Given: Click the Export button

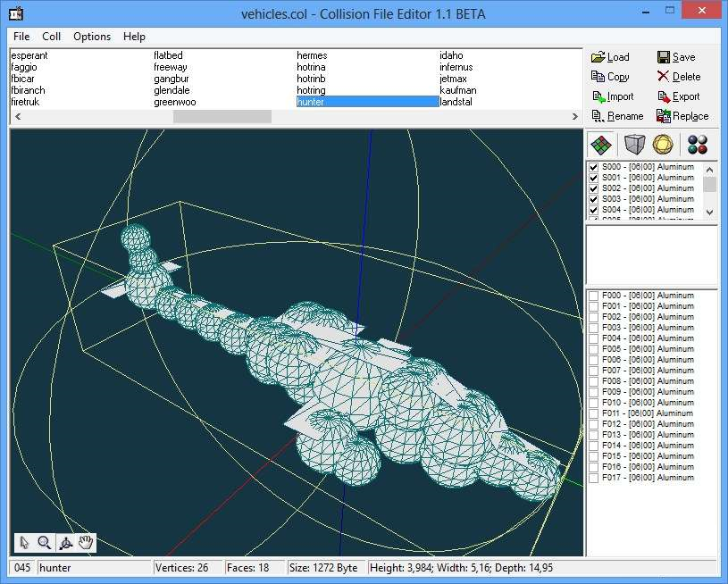Looking at the screenshot, I should (x=679, y=96).
